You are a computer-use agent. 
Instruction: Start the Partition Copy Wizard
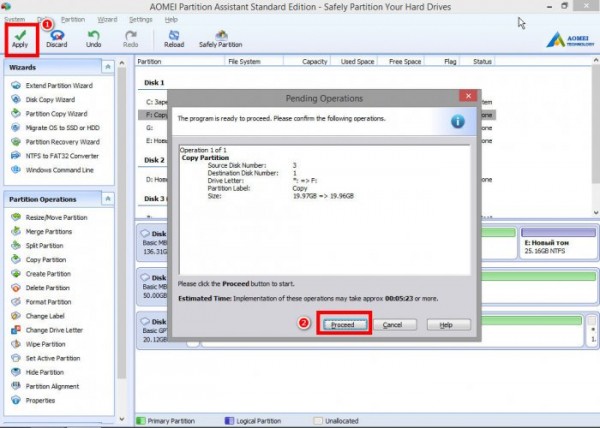pos(49,114)
